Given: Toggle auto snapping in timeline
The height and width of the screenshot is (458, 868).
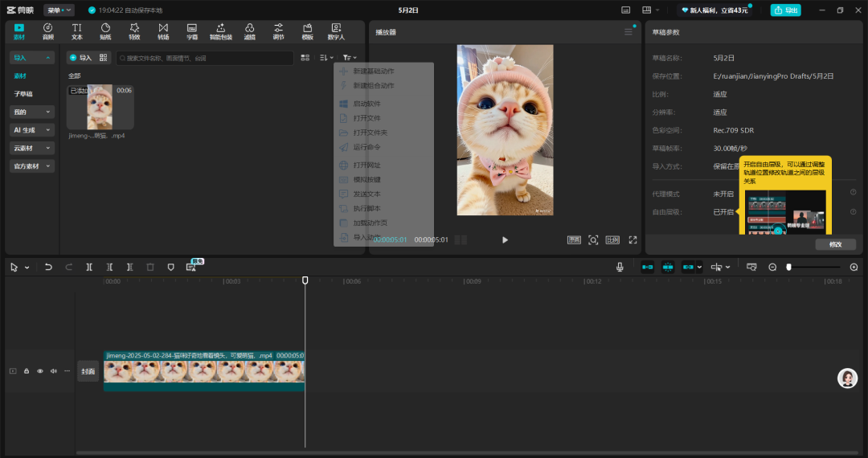Looking at the screenshot, I should (x=668, y=267).
